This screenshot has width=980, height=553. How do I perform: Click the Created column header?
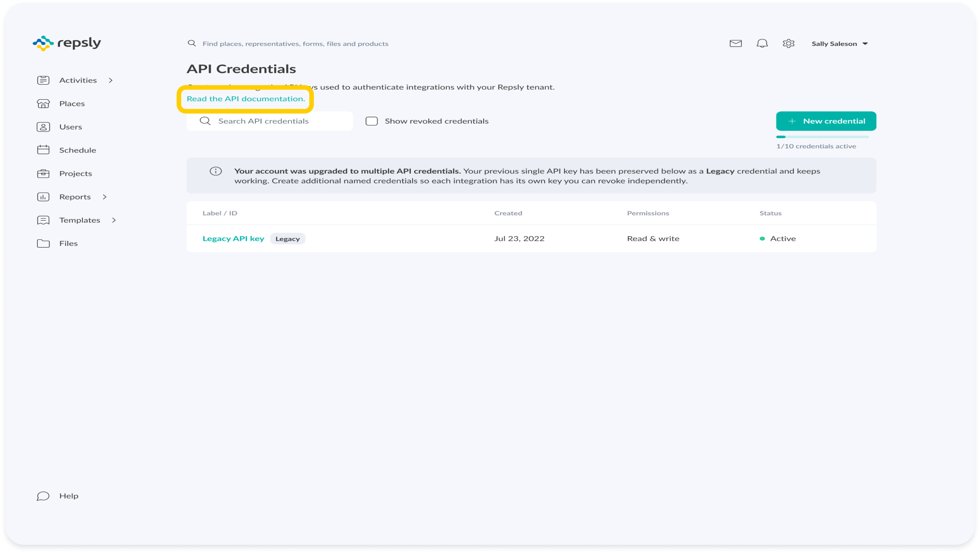point(508,213)
